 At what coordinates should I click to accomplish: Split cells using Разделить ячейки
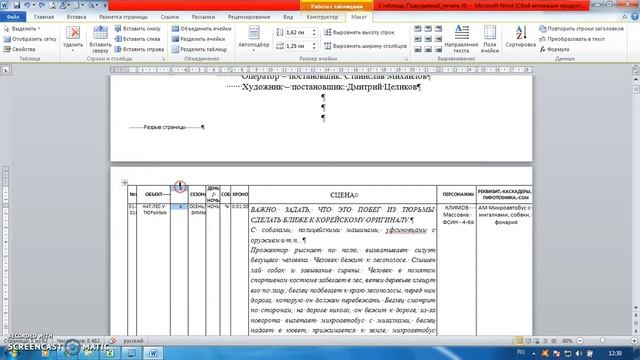(x=198, y=39)
